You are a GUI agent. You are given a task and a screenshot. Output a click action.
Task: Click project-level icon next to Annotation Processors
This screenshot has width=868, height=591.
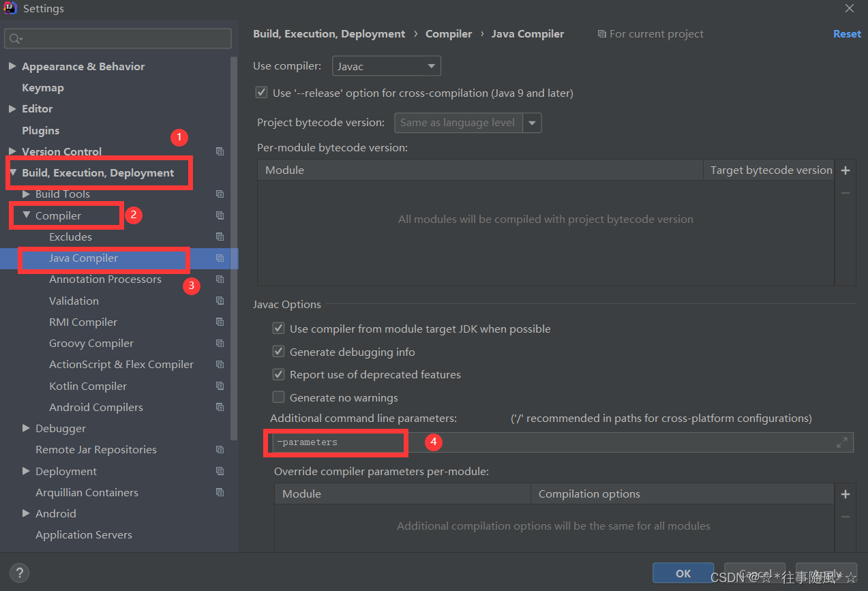220,279
